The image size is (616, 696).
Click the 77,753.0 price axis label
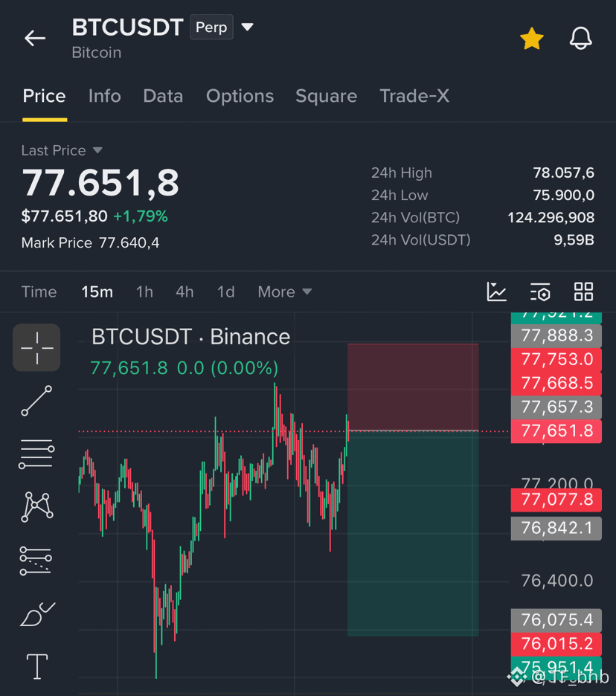556,359
